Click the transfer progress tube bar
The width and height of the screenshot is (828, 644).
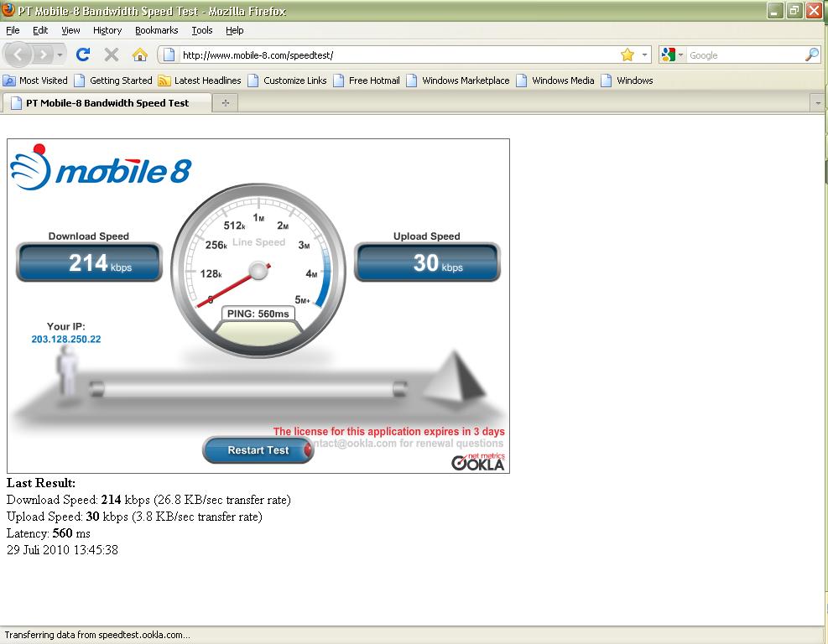coord(248,389)
